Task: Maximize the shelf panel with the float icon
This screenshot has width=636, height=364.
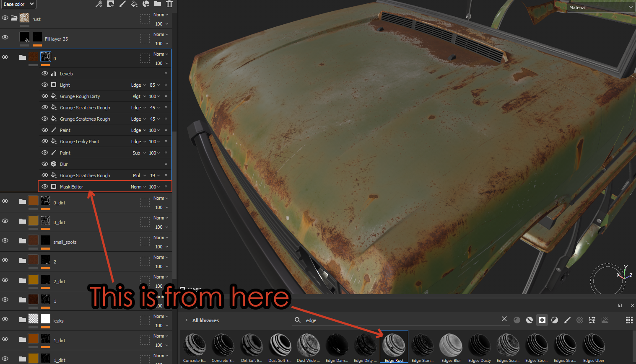Action: click(x=620, y=305)
